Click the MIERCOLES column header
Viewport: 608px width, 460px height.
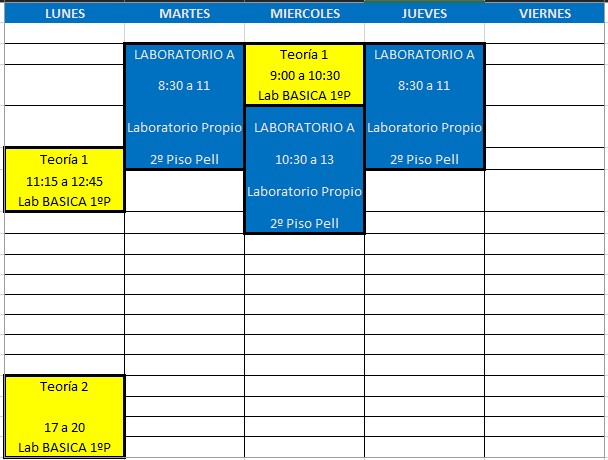pyautogui.click(x=304, y=13)
